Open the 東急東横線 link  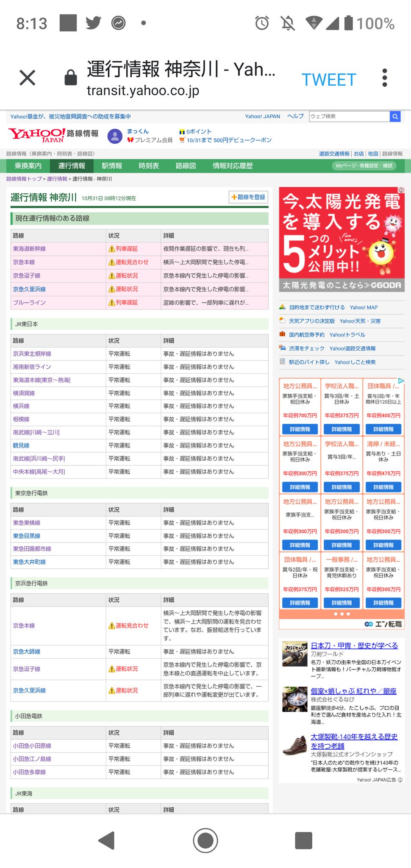[27, 523]
